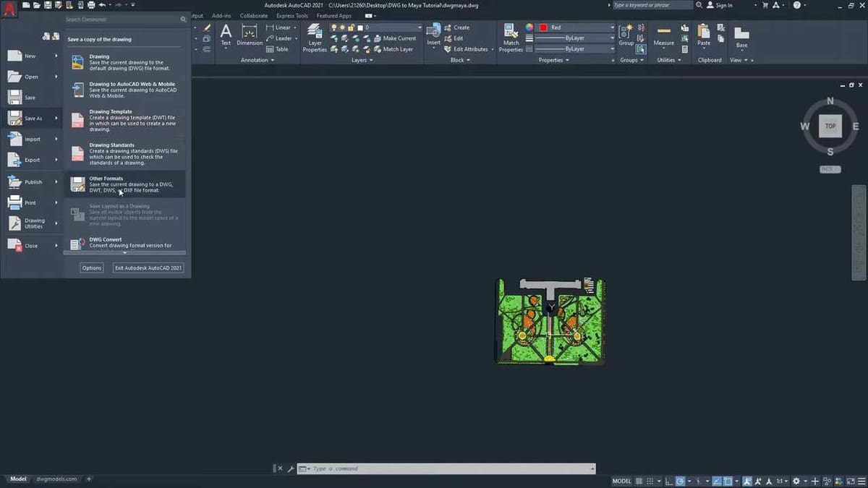868x488 pixels.
Task: Select the Dimension tool
Action: click(250, 35)
